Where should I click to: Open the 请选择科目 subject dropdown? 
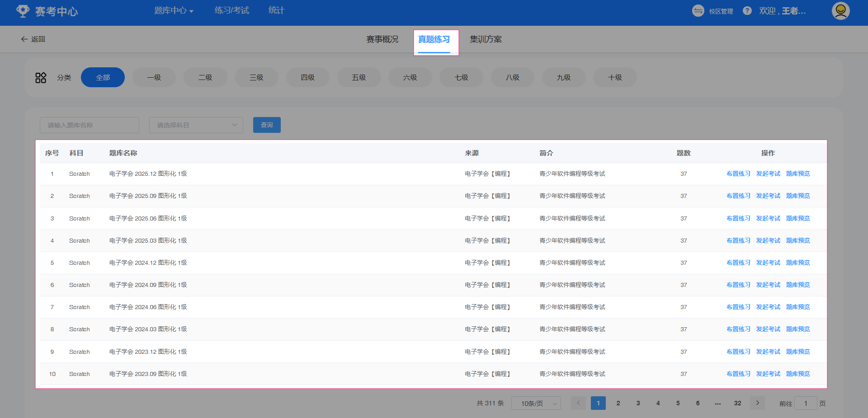tap(196, 125)
